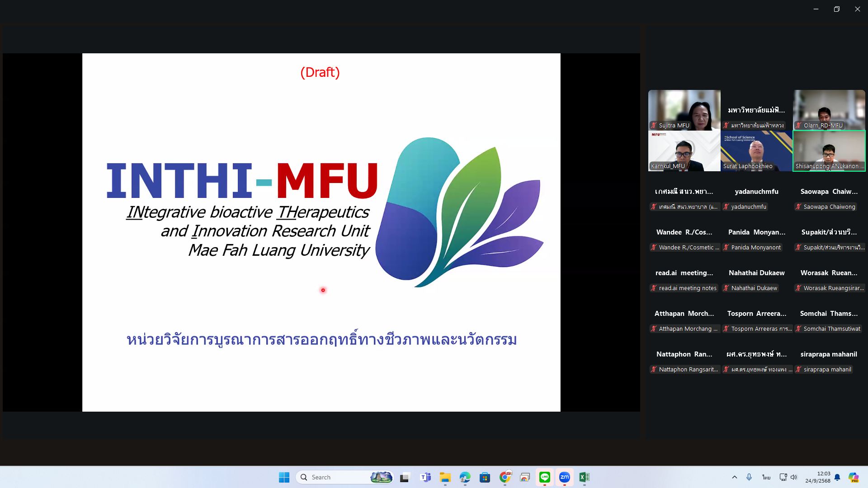Image resolution: width=868 pixels, height=488 pixels.
Task: Open Microsoft Teams from the taskbar
Action: 425,477
